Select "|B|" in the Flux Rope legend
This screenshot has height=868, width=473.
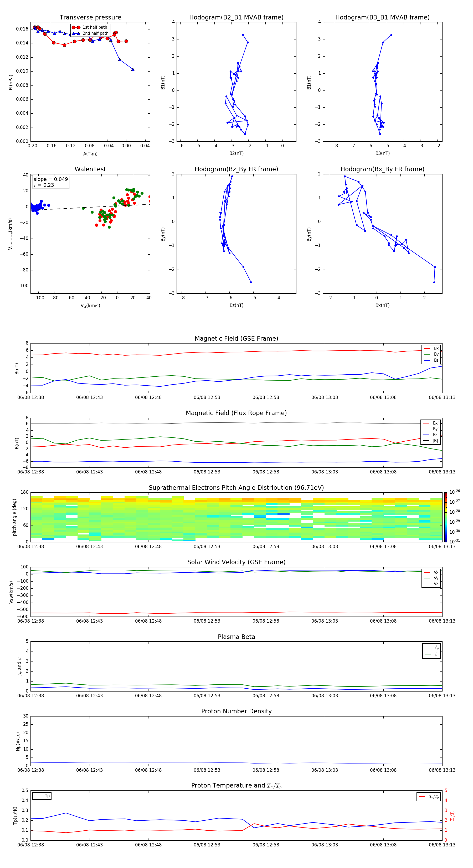[431, 441]
